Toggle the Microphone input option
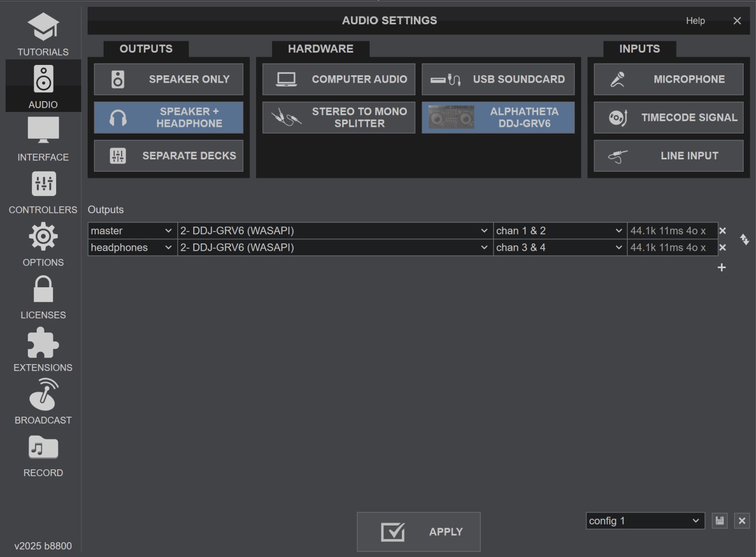Viewport: 756px width, 557px height. click(668, 79)
